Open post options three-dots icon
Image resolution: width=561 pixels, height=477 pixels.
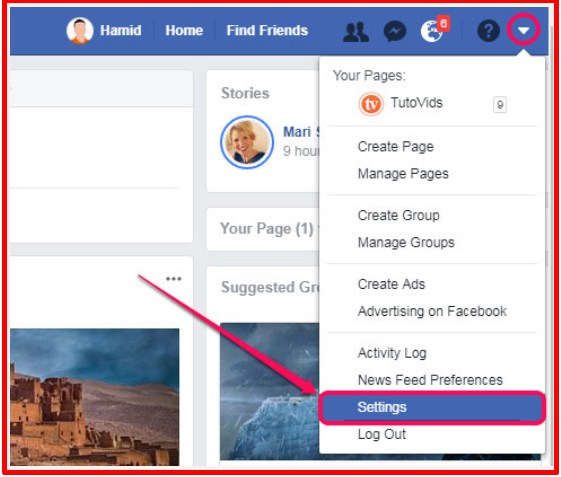click(x=174, y=278)
